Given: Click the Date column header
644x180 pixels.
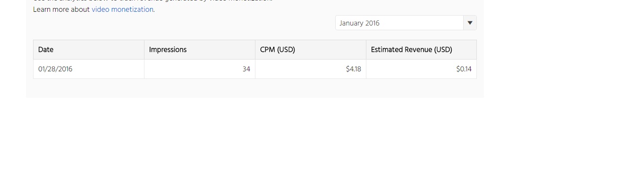Looking at the screenshot, I should pos(89,50).
